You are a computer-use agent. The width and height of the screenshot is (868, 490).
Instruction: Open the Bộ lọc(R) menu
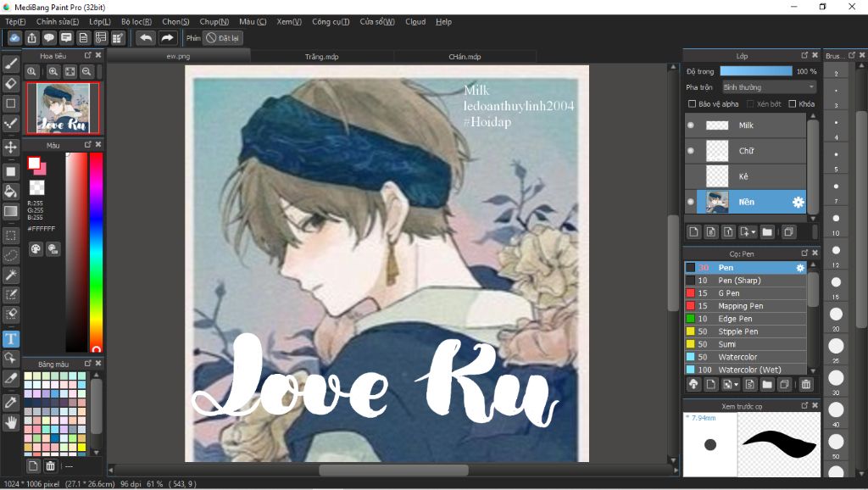pos(136,21)
